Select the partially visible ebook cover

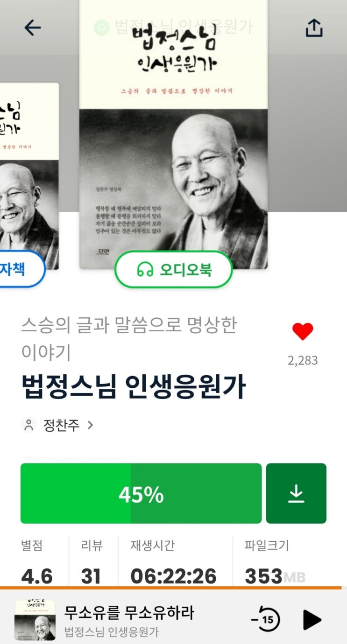coord(29,176)
